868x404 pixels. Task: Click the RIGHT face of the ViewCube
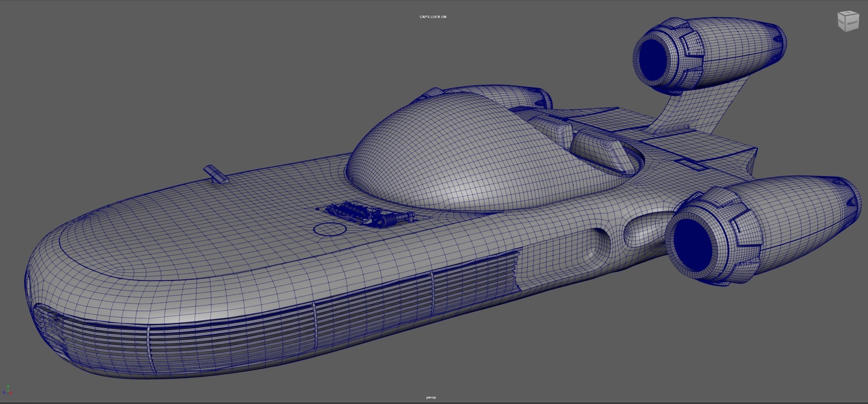coord(852,23)
